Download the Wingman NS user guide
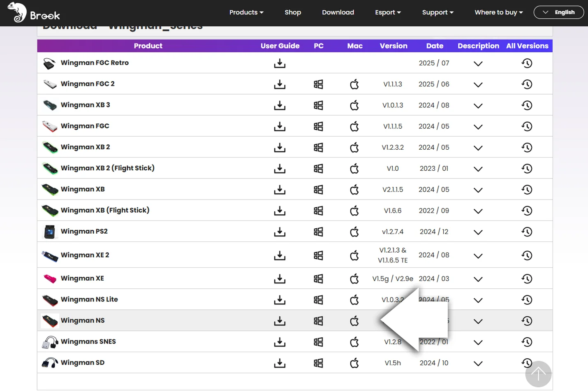 pyautogui.click(x=280, y=321)
